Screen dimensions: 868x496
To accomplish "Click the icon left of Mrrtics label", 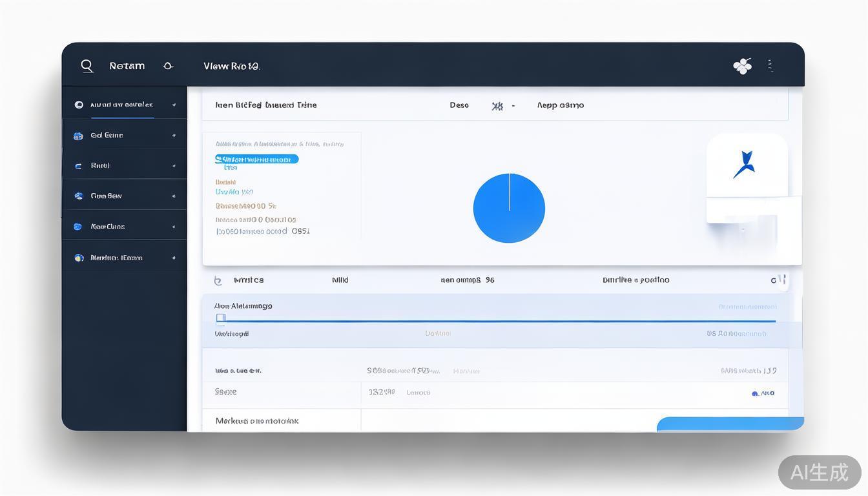I will coord(218,280).
